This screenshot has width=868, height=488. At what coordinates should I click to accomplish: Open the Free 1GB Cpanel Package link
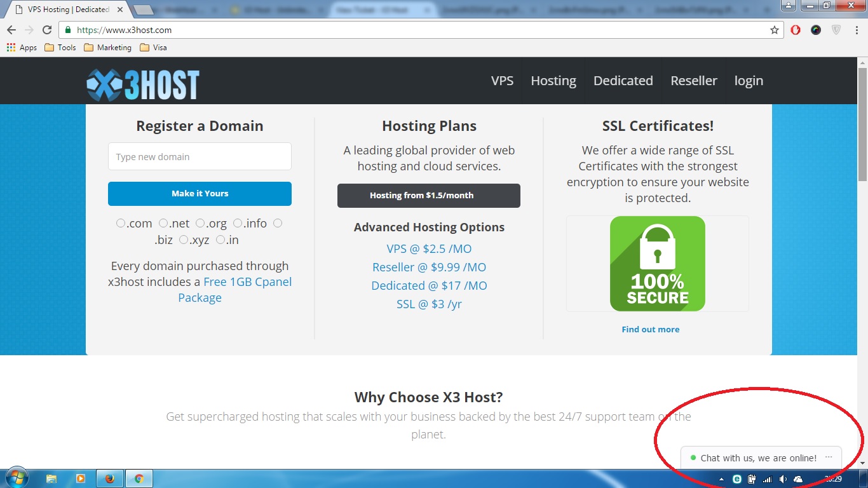point(234,290)
